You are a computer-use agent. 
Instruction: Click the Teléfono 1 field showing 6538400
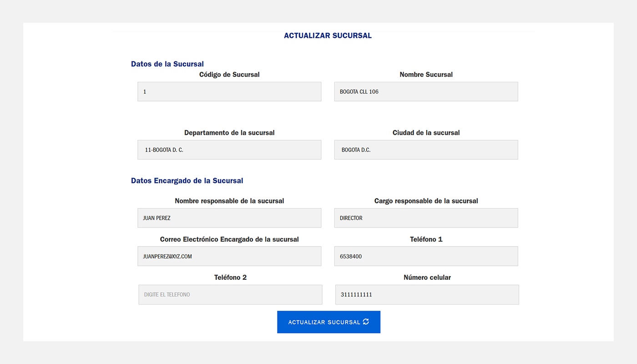pos(426,256)
